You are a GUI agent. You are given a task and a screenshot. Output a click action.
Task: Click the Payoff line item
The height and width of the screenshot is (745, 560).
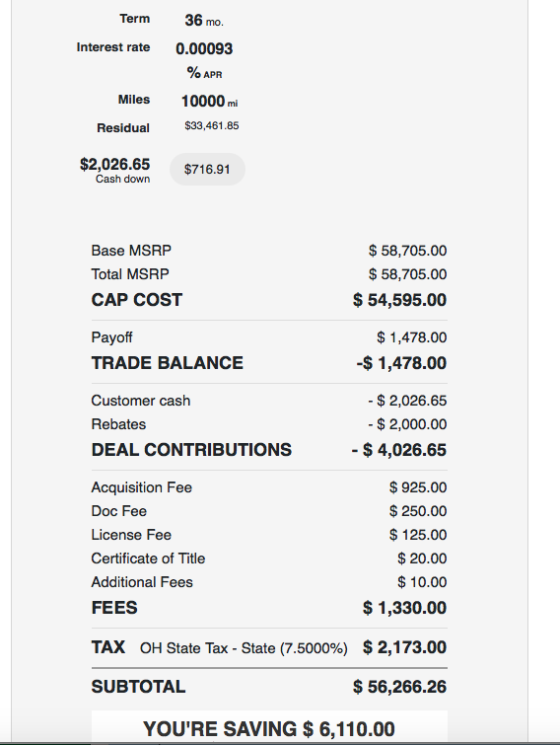268,337
